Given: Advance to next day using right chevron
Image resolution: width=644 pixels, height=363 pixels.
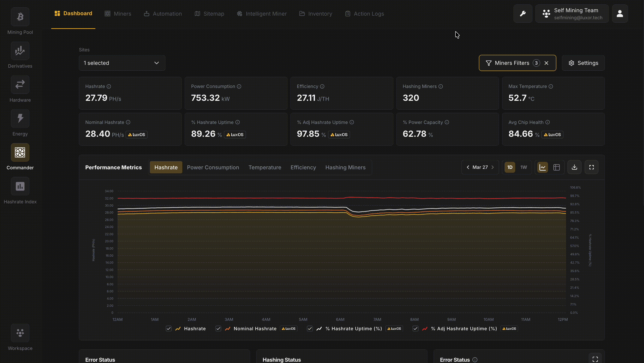Looking at the screenshot, I should point(493,167).
